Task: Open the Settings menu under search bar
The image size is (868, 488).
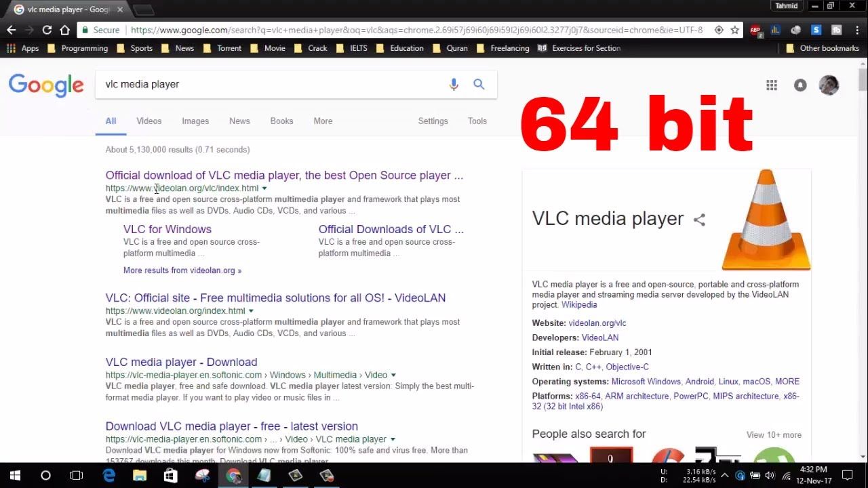Action: pyautogui.click(x=433, y=121)
